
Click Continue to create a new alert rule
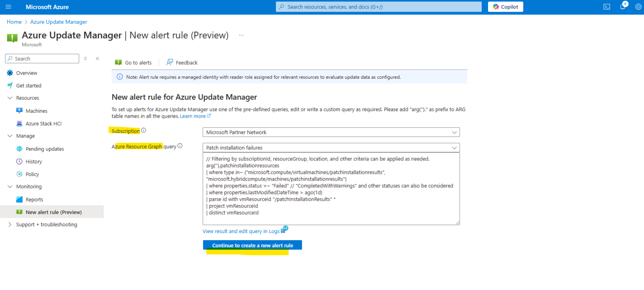252,245
